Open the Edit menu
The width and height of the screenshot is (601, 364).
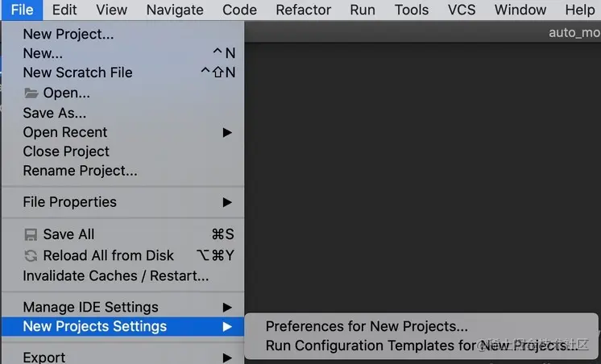point(64,10)
